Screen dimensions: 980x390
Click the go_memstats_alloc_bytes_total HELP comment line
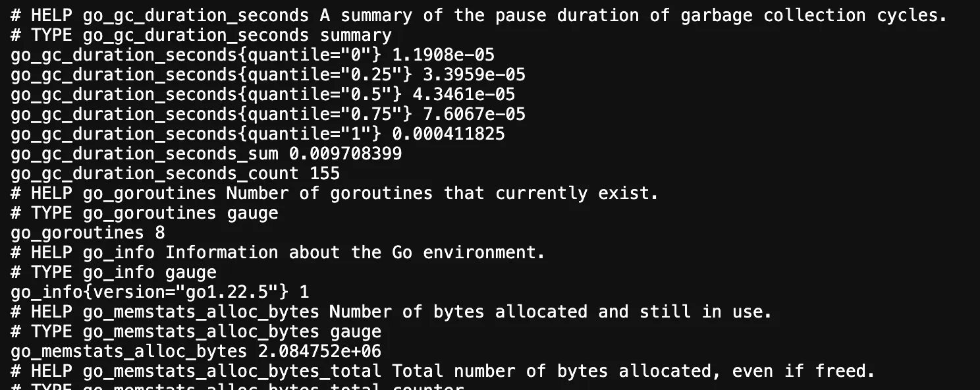(x=443, y=371)
